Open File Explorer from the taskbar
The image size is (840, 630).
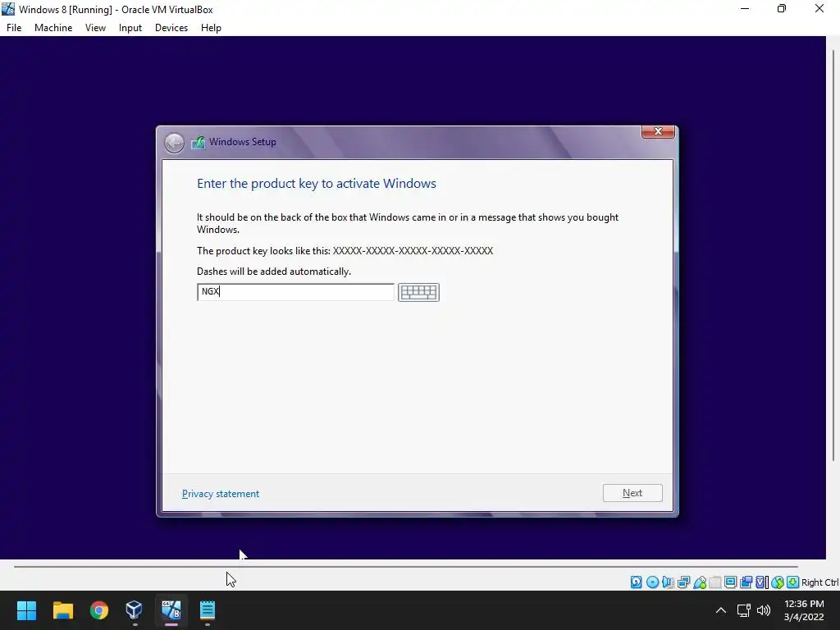pos(62,610)
